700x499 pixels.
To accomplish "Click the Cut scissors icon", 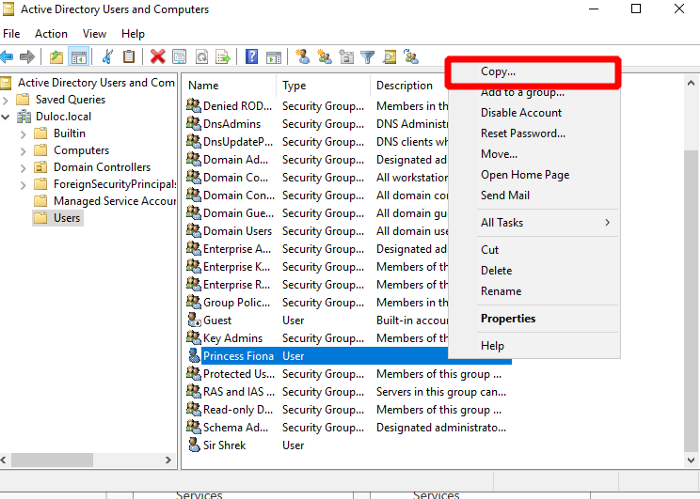I will coord(108,57).
